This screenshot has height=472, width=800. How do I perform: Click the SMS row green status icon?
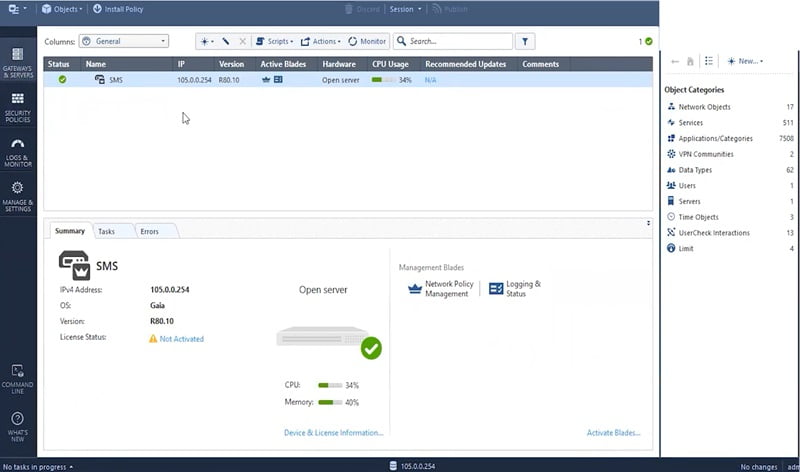coord(62,80)
